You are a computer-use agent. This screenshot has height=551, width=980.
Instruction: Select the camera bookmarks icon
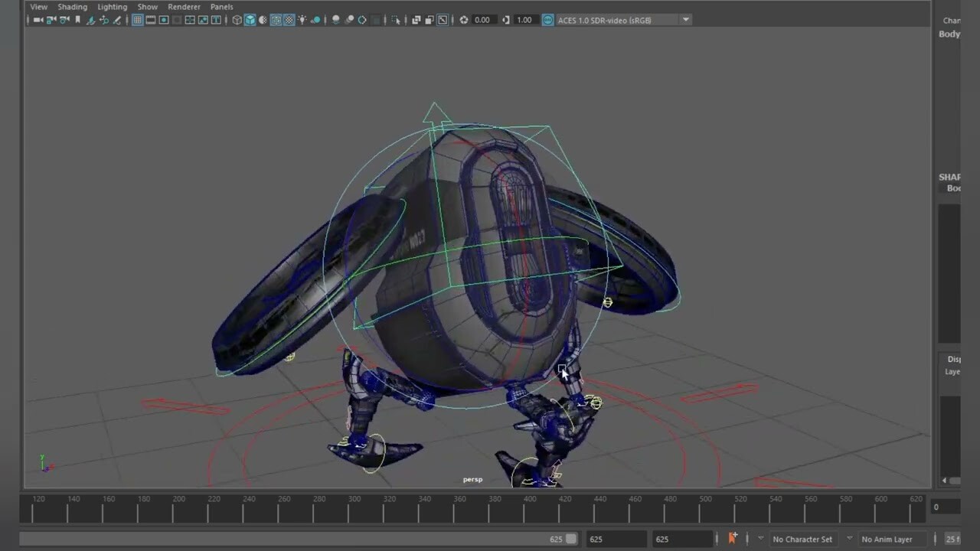[77, 20]
